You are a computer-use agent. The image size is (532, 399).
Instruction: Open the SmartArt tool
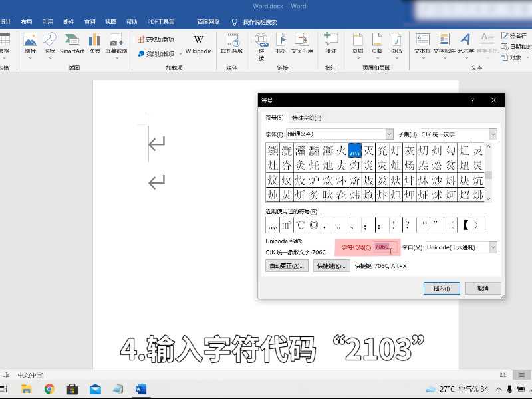[72, 43]
